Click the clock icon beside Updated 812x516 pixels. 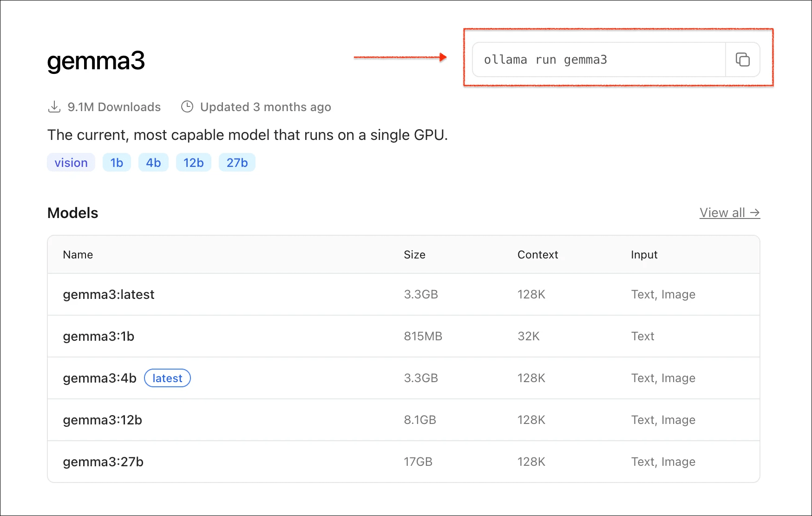pos(187,107)
